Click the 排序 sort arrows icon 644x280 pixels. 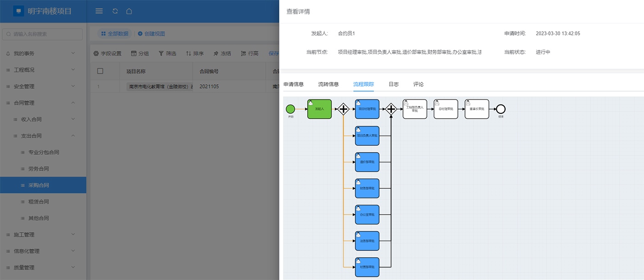[x=189, y=53]
